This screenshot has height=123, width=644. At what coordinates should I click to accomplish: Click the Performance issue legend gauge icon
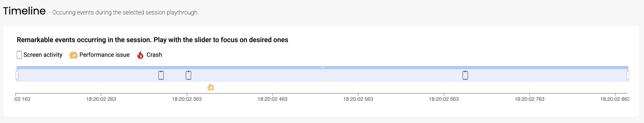[73, 55]
